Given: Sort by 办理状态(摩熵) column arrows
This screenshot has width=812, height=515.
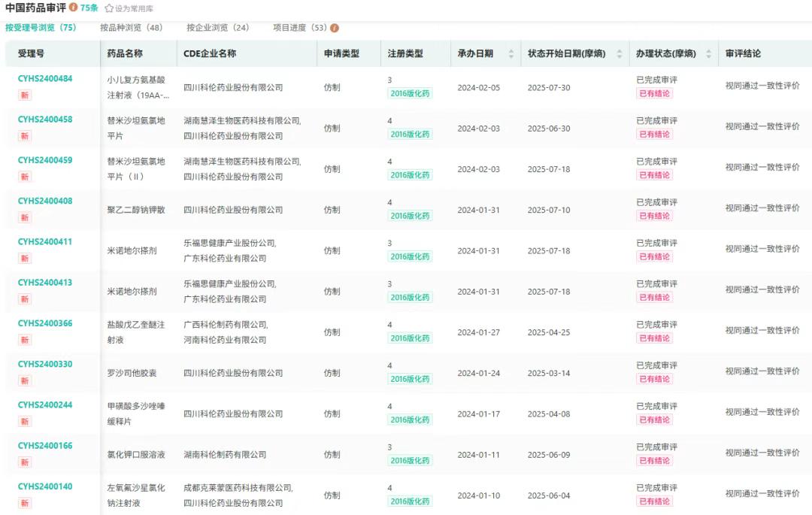Looking at the screenshot, I should pos(707,53).
